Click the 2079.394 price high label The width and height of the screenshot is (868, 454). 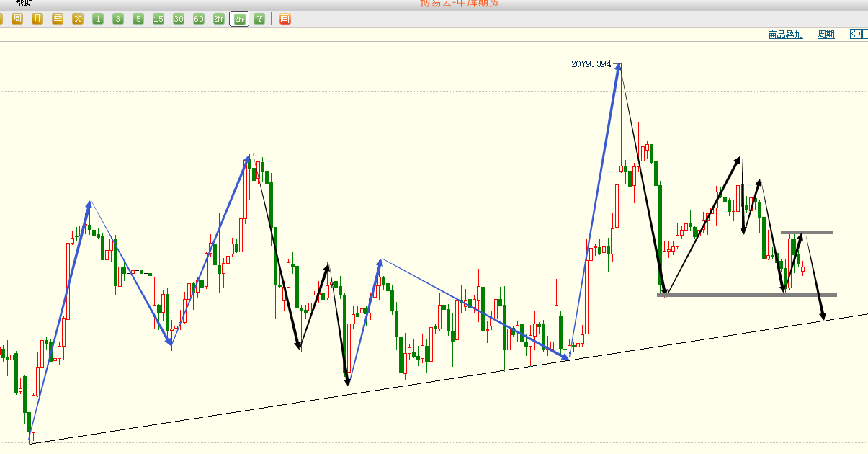pyautogui.click(x=591, y=64)
